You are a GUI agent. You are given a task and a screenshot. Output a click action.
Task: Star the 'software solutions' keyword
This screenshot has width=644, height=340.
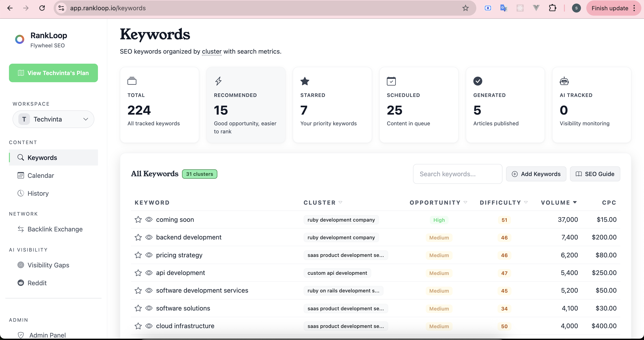138,308
